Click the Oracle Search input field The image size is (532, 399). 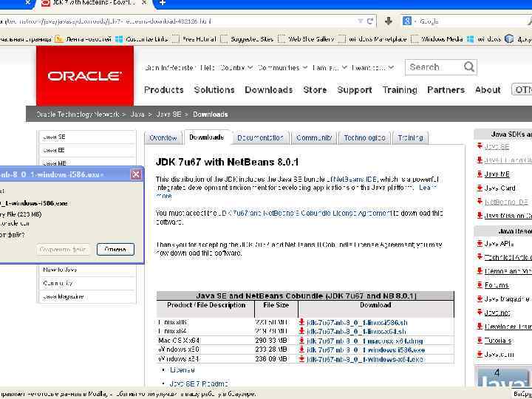coord(435,66)
